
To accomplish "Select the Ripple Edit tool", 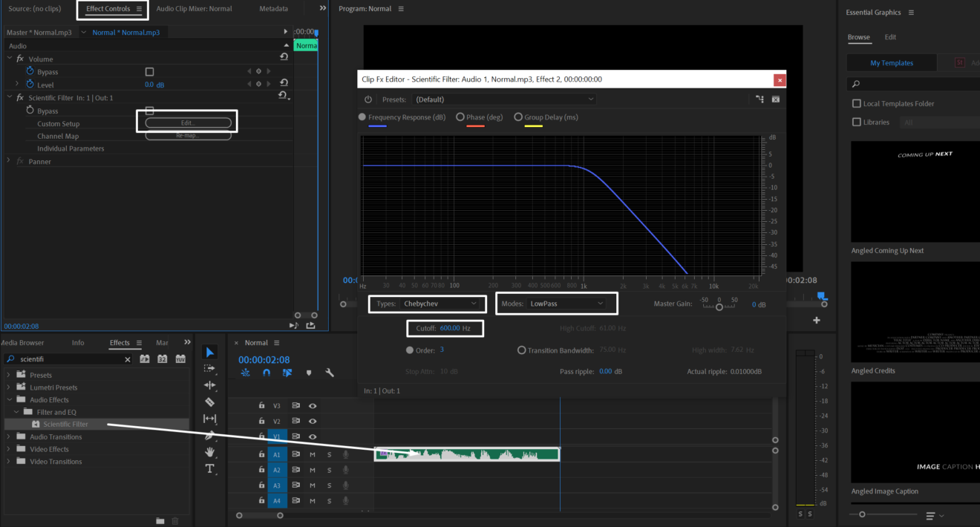I will pos(210,384).
